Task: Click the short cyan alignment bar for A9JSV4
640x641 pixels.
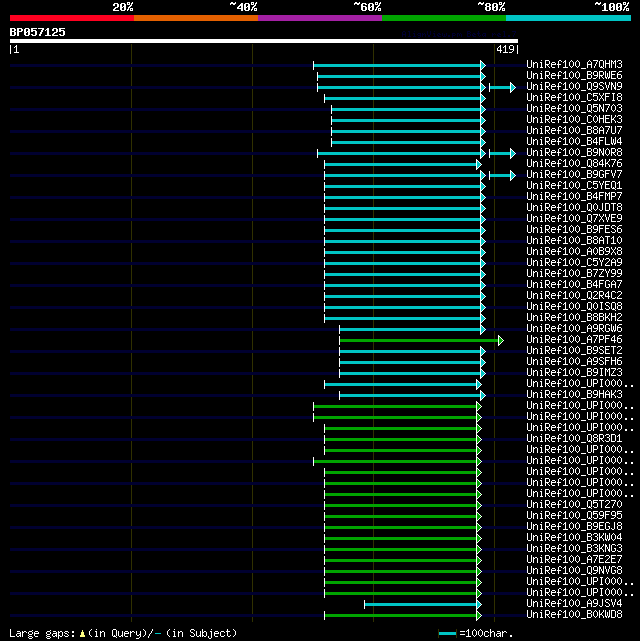Action: [x=423, y=605]
